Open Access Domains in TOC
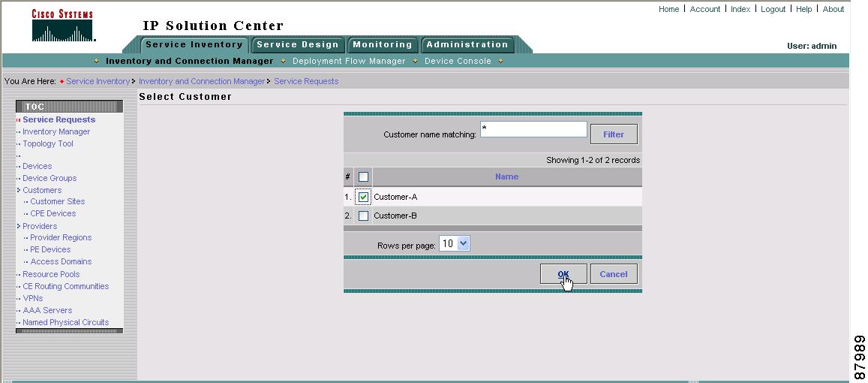The width and height of the screenshot is (868, 383). [x=61, y=261]
